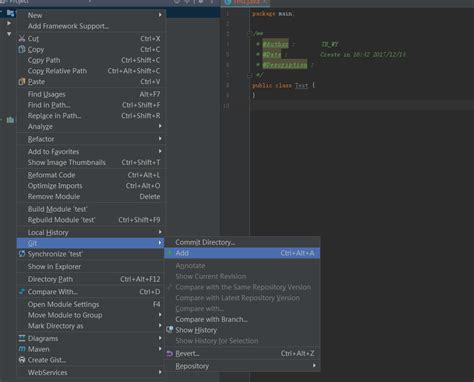
Task: Expand the New submenu arrow
Action: [x=160, y=15]
